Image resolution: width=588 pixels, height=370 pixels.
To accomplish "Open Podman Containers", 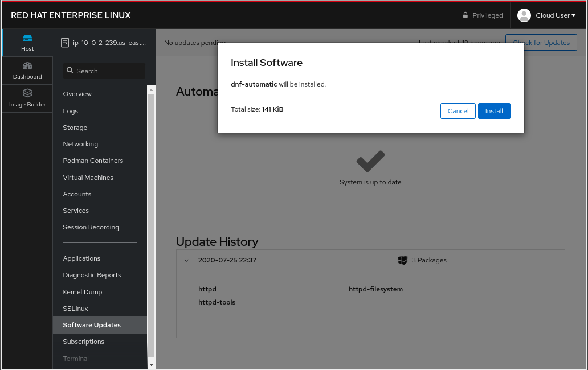I will 93,161.
